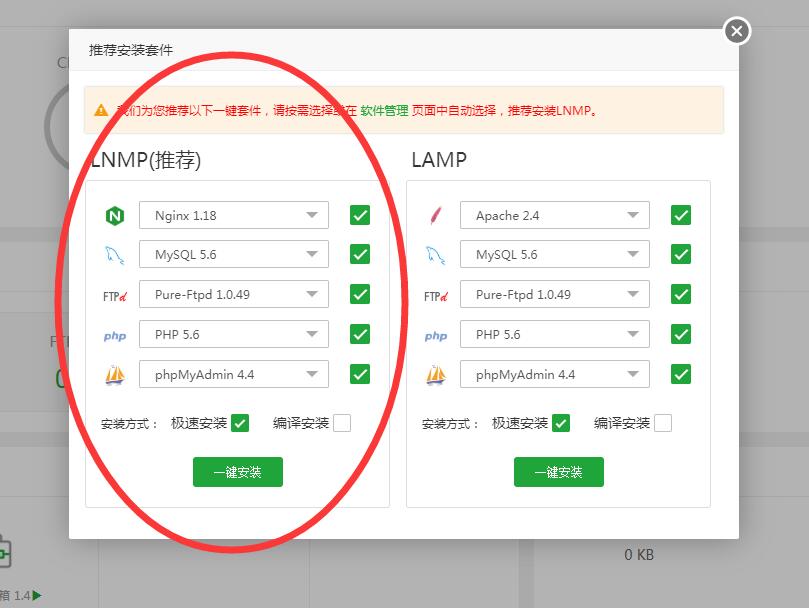Click 一键安装 button for LAMP
Screen dimensions: 809x608
click(559, 472)
